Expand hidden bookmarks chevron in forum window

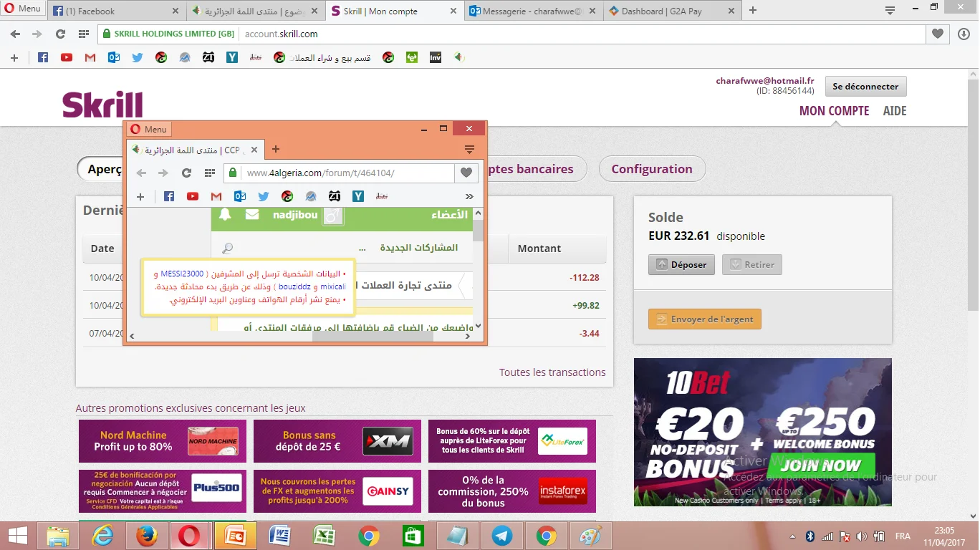(x=469, y=196)
